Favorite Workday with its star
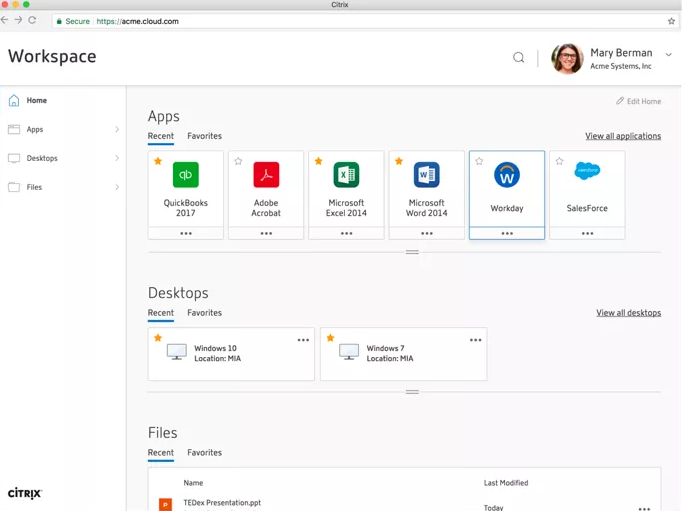 [x=479, y=161]
